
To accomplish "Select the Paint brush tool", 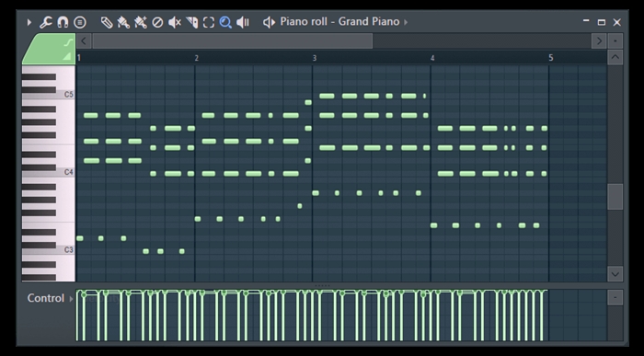I will [x=123, y=22].
